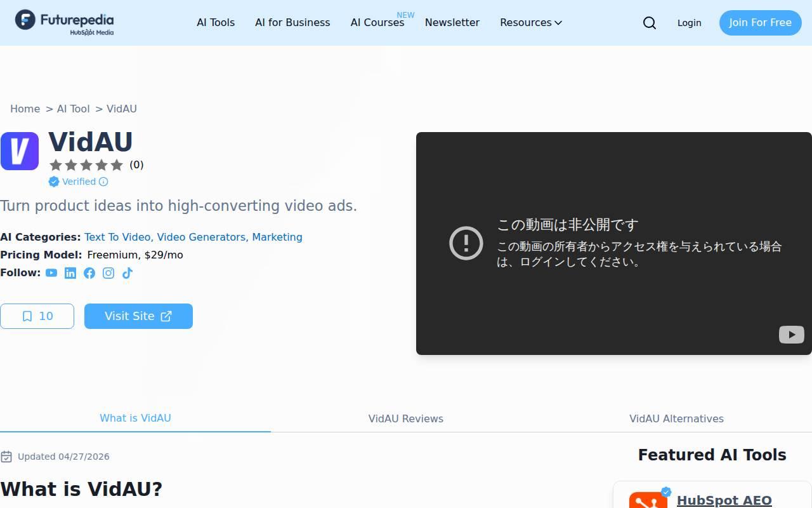Image resolution: width=812 pixels, height=508 pixels.
Task: Click the YouTube logo in video player
Action: tap(791, 334)
